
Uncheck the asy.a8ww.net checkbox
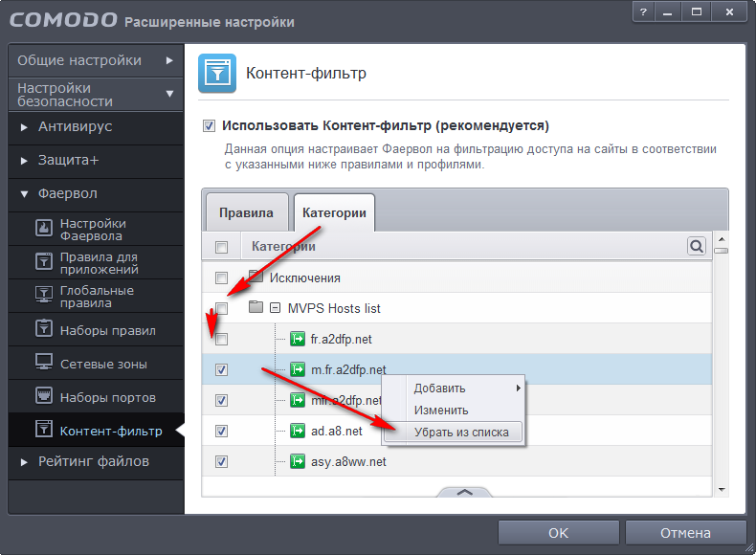[221, 462]
